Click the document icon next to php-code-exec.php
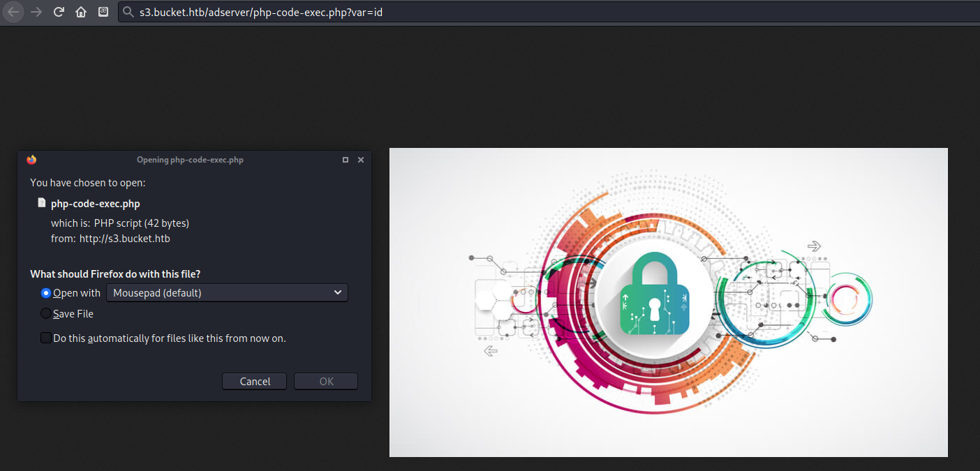Viewport: 980px width, 471px height. coord(41,202)
